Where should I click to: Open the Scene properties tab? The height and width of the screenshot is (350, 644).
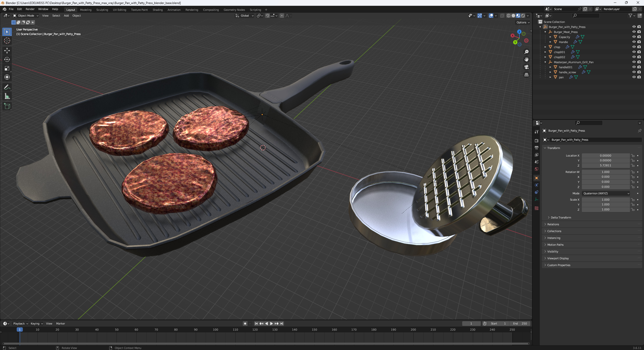(537, 162)
